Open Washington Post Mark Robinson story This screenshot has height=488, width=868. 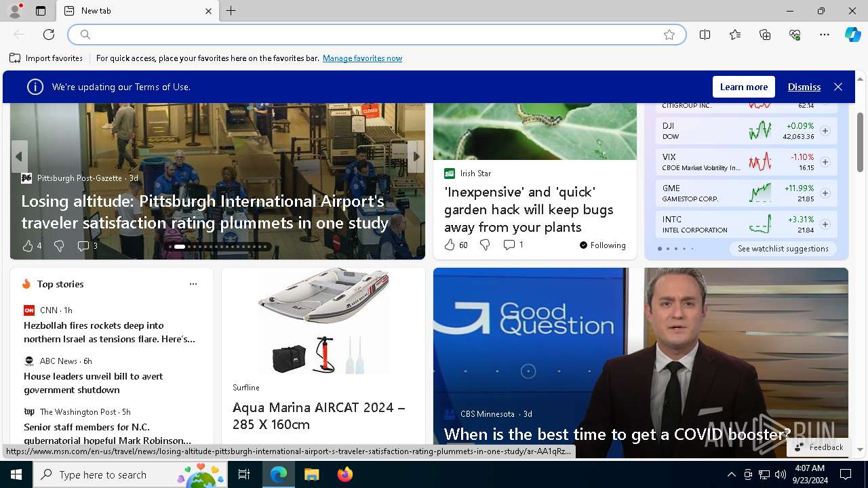107,434
